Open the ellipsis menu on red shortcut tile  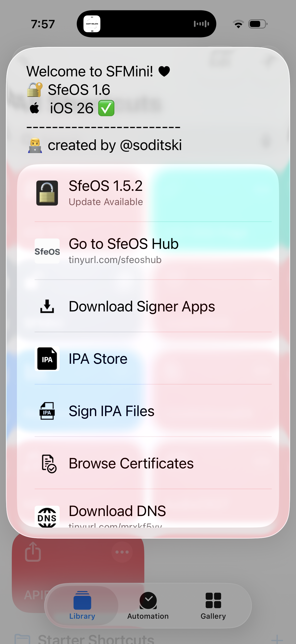coord(122,552)
